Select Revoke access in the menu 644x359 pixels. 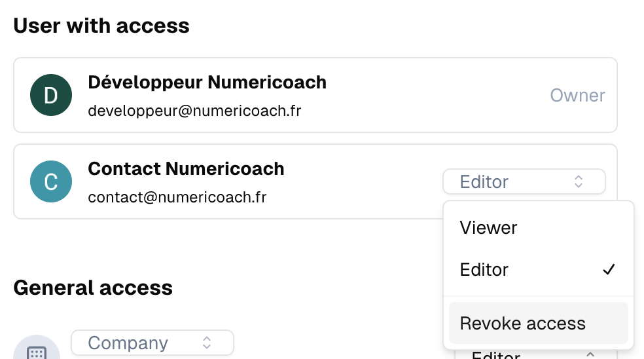539,323
